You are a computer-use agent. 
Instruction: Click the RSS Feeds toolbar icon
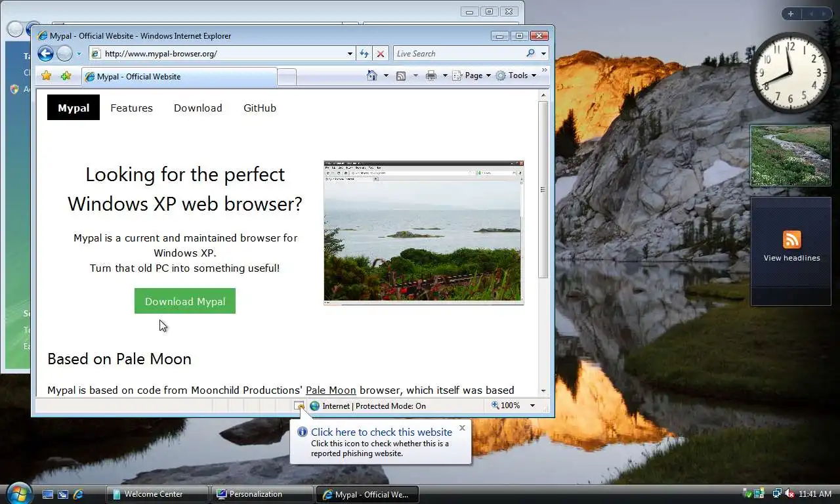pyautogui.click(x=401, y=75)
